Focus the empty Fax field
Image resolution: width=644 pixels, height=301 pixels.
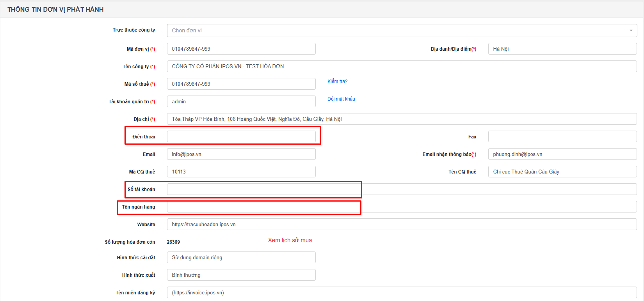tap(562, 136)
